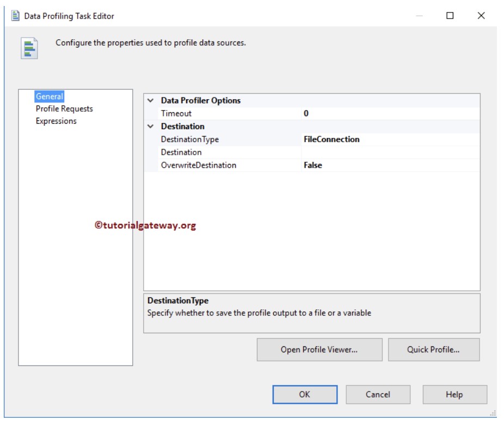Image resolution: width=504 pixels, height=421 pixels.
Task: Click the empty Destination value cell
Action: 391,152
